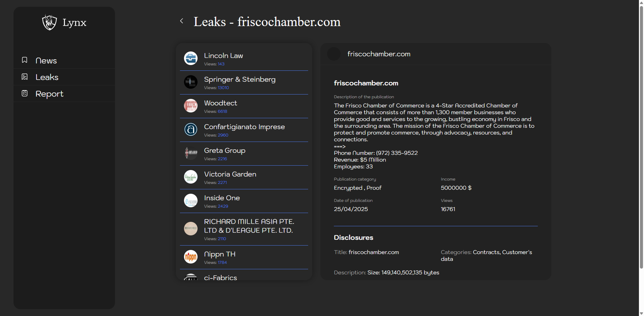
Task: Click the Lynx logo icon
Action: click(49, 22)
